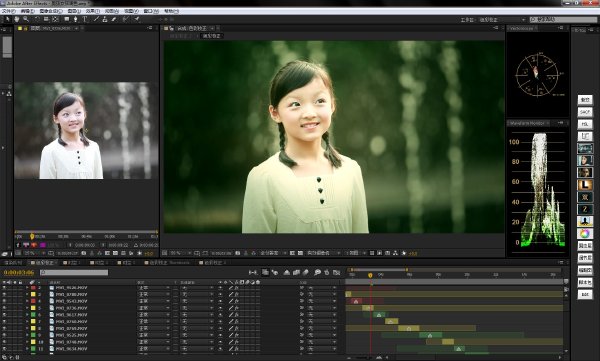The height and width of the screenshot is (361, 600).
Task: Click the color wheel preset icon
Action: click(585, 233)
